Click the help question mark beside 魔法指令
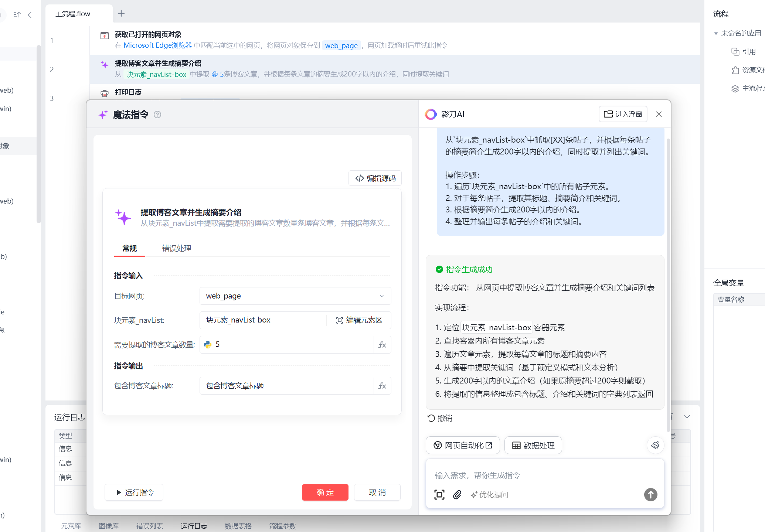 157,115
